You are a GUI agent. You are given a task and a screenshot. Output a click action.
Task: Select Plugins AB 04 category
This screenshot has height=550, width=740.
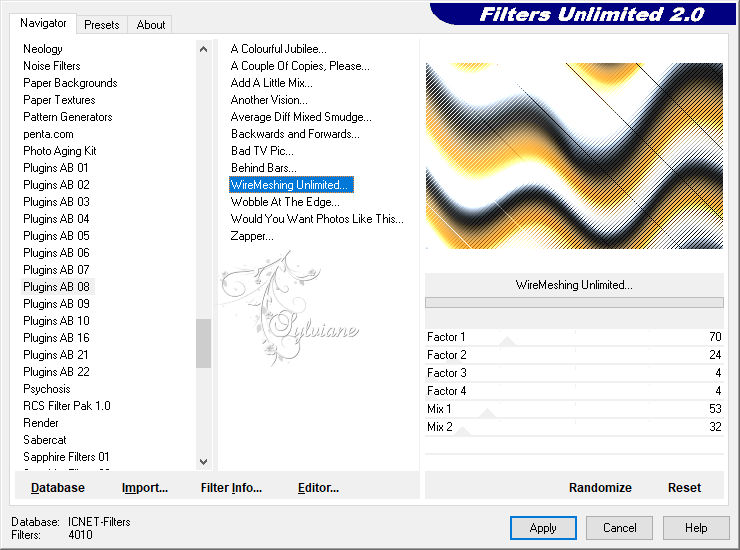[x=56, y=219]
